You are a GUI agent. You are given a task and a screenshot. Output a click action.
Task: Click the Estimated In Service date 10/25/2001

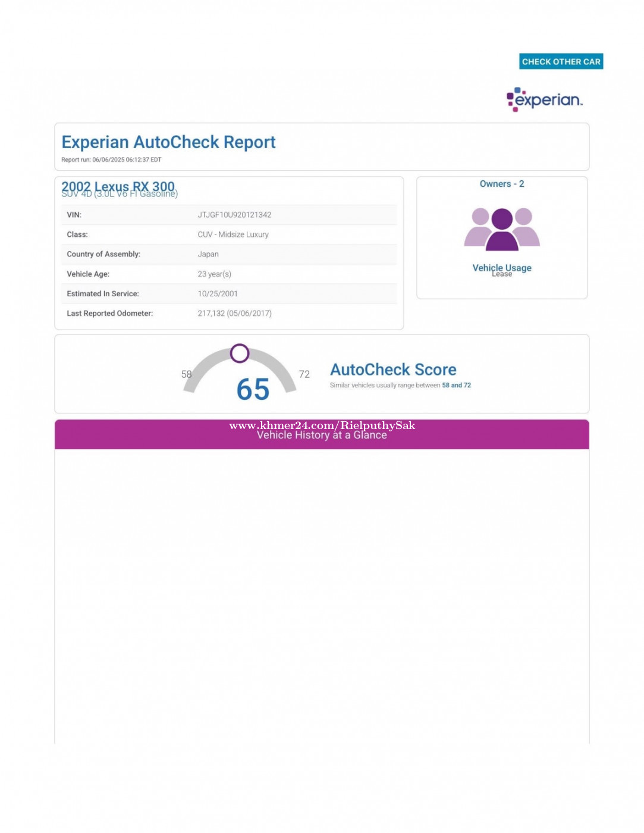[x=218, y=294]
